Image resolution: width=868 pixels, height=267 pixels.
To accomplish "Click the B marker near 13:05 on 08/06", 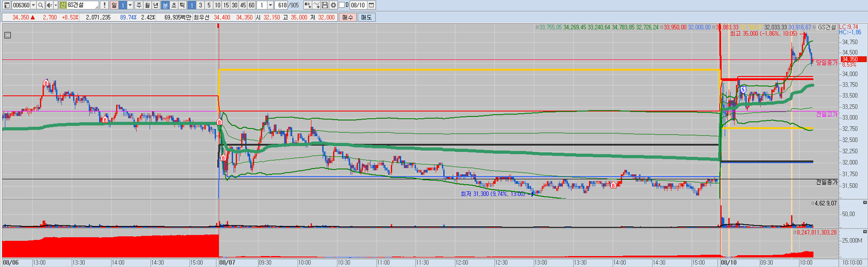I will (x=46, y=83).
